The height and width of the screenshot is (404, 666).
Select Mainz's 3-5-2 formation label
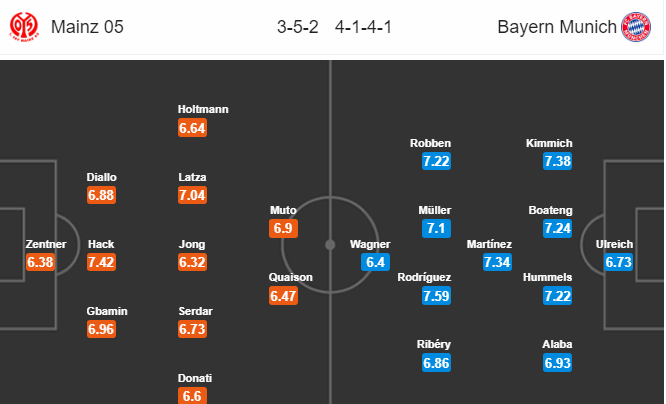tap(298, 27)
